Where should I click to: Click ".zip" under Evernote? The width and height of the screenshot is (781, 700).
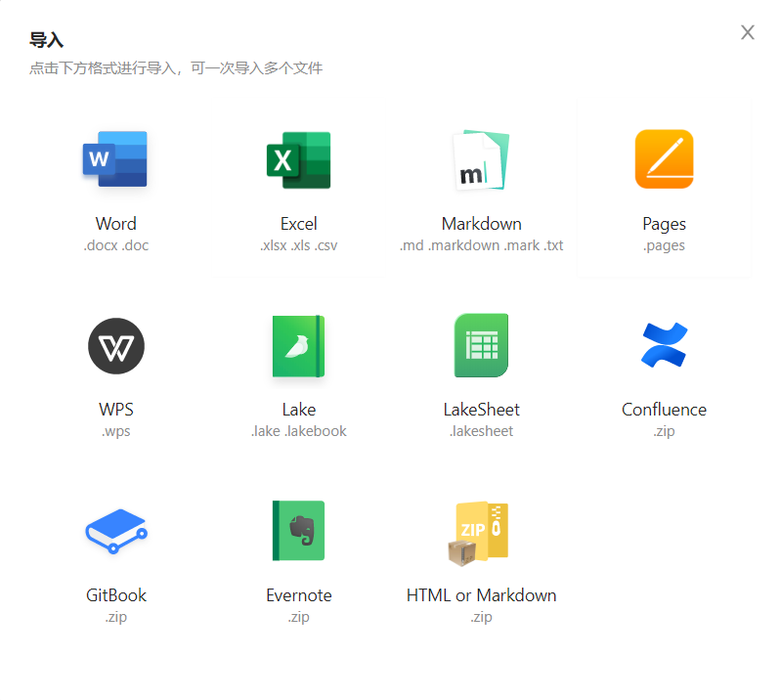(x=299, y=617)
